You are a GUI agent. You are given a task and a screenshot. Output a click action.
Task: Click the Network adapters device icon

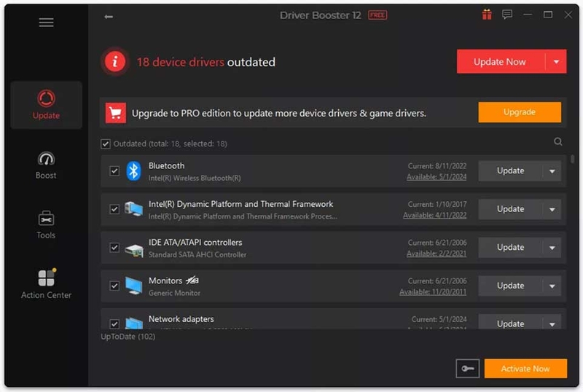click(134, 323)
